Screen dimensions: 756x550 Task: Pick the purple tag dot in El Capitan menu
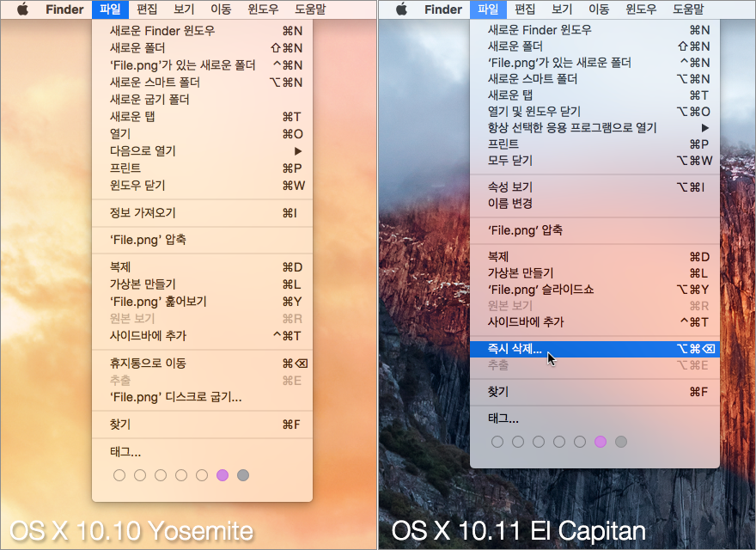click(601, 442)
